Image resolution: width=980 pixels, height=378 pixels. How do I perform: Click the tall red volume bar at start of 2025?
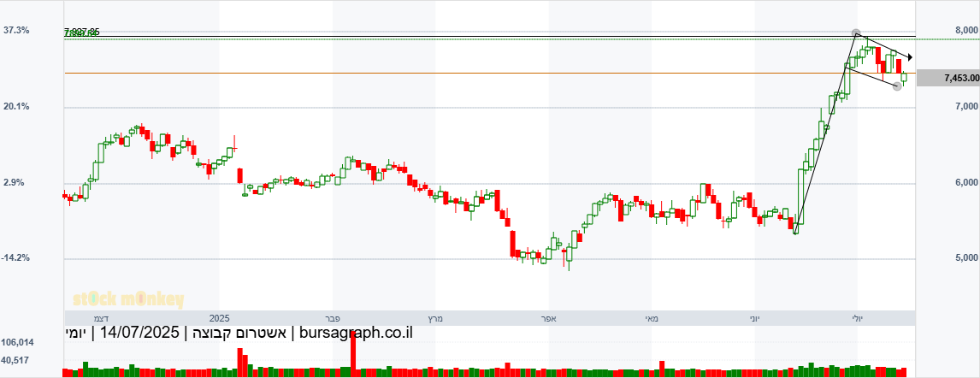pos(240,362)
